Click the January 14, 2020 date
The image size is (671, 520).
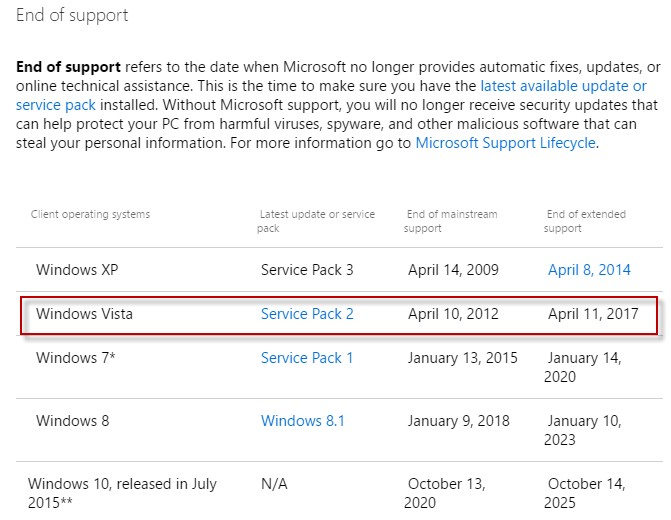tap(583, 367)
